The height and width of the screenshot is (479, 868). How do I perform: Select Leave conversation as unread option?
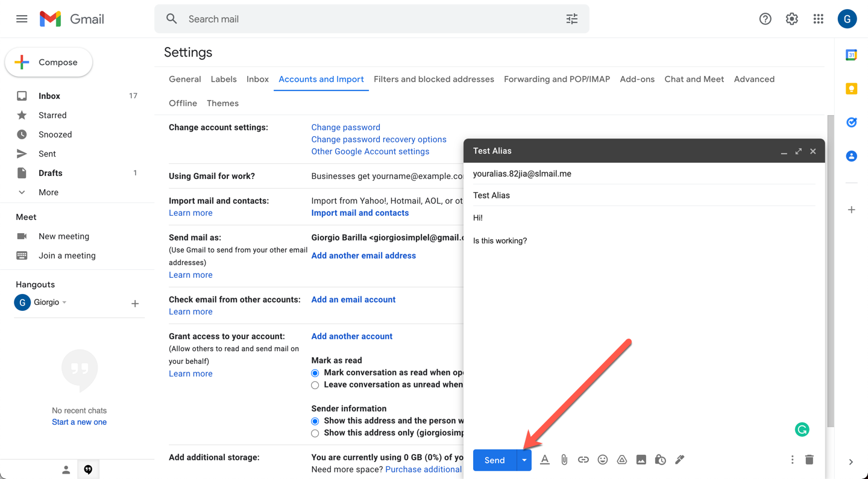point(315,385)
